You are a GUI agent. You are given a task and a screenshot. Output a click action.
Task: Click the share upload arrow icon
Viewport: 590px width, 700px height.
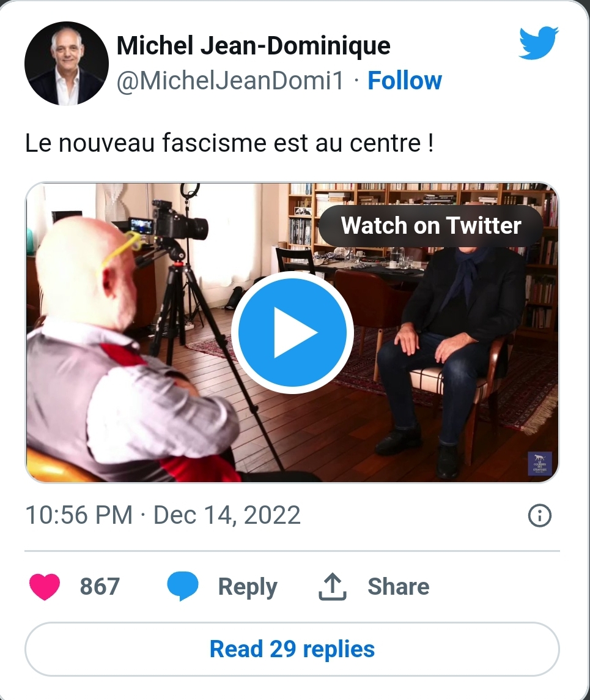(x=333, y=587)
